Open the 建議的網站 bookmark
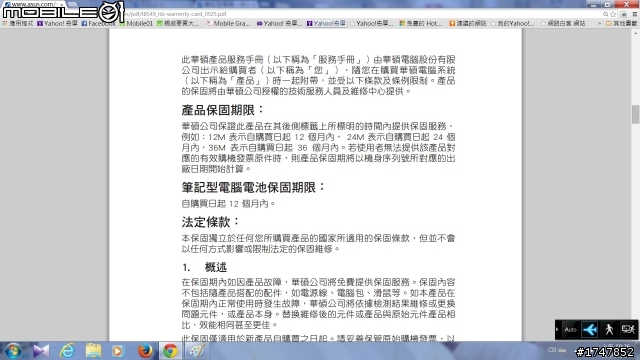Viewport: 640px width, 360px height. point(468,23)
